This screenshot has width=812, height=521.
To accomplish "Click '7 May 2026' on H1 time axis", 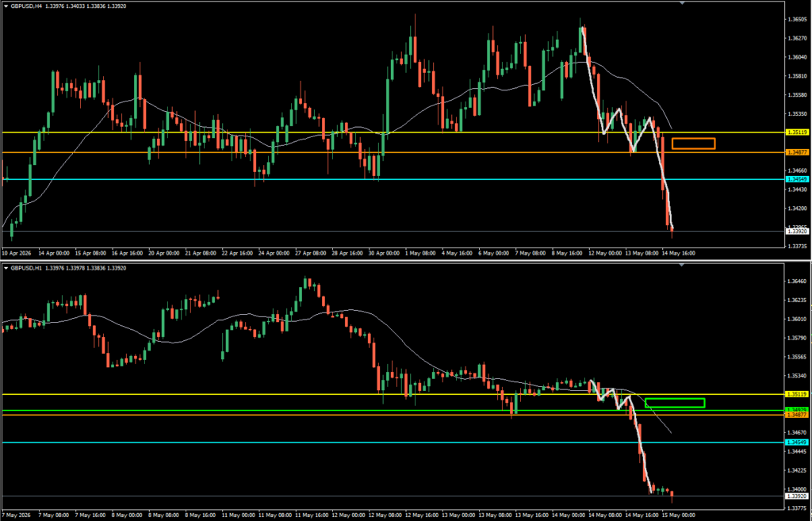I will [17, 515].
